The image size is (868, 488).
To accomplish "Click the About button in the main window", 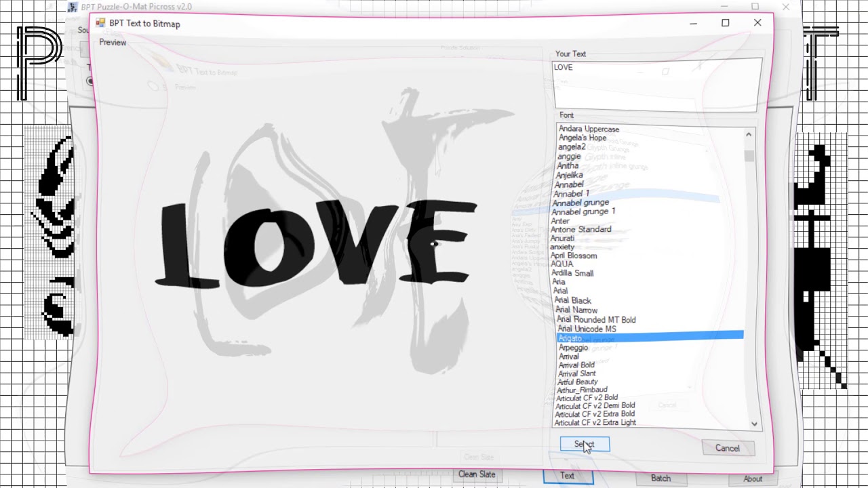I will click(753, 479).
